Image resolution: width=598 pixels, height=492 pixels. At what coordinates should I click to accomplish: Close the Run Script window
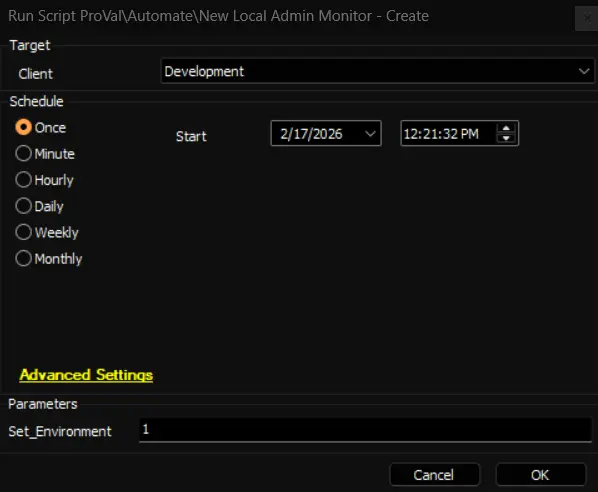coord(587,18)
